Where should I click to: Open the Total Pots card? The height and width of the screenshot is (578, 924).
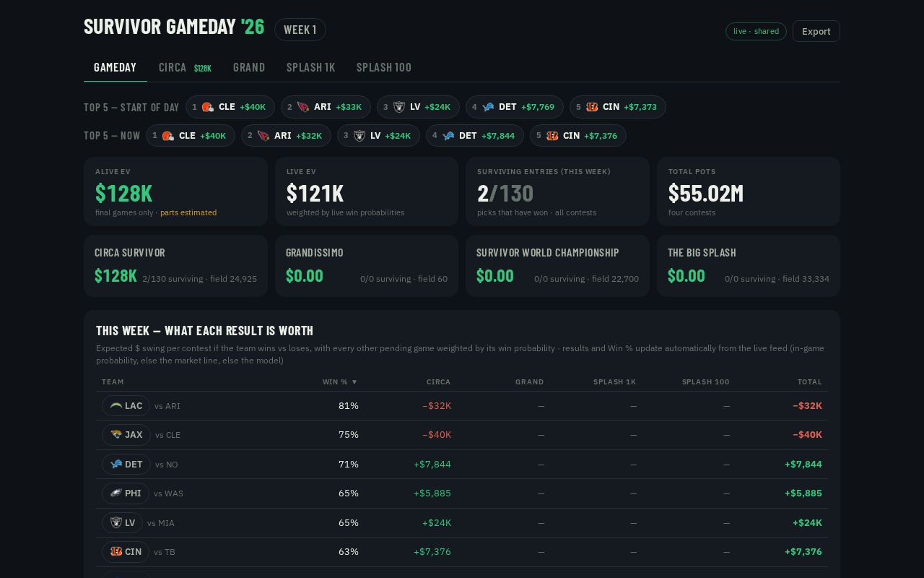(x=749, y=191)
